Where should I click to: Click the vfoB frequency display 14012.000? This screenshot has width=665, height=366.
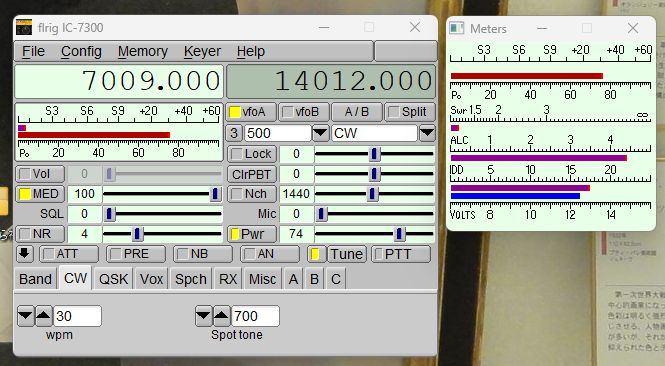click(x=331, y=81)
